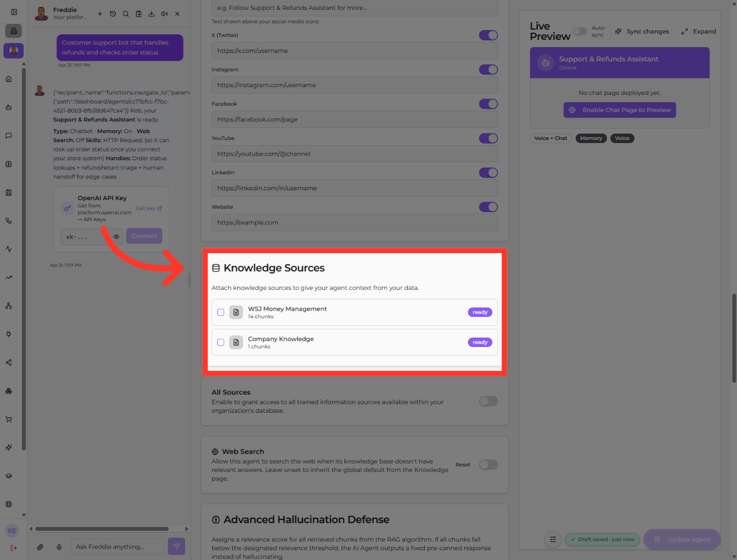737x560 pixels.
Task: Click the Connect button for OpenAI key
Action: coord(144,236)
